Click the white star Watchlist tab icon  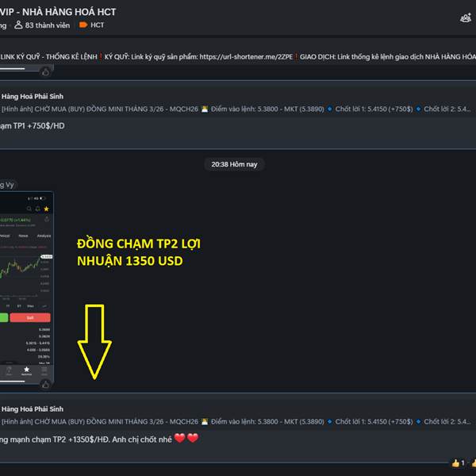27,370
